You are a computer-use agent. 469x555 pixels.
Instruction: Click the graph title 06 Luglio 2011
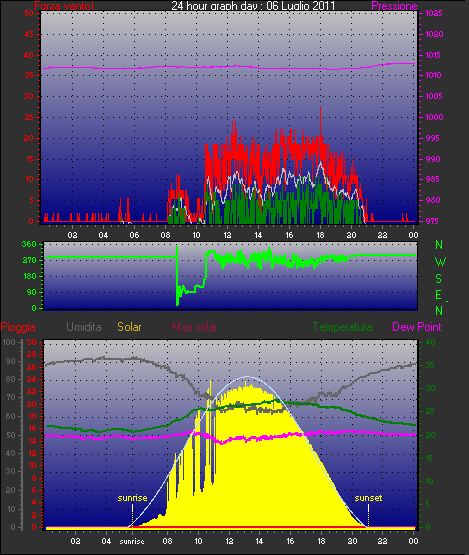pyautogui.click(x=301, y=6)
